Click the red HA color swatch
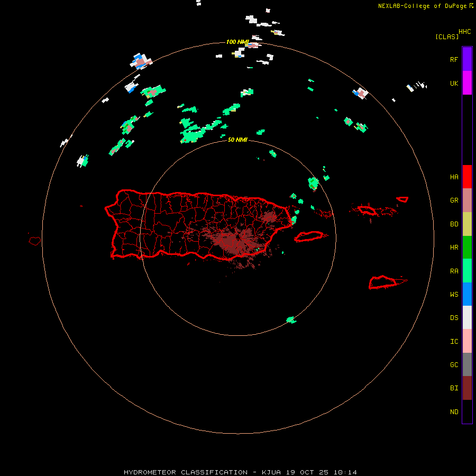476x476 pixels. [x=467, y=176]
